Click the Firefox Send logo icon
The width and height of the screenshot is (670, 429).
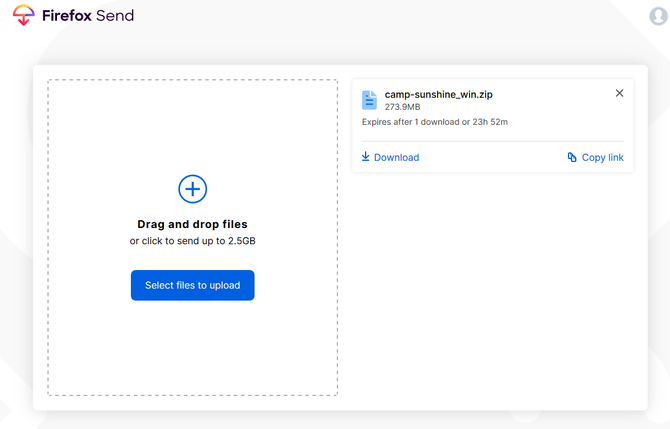pyautogui.click(x=24, y=15)
